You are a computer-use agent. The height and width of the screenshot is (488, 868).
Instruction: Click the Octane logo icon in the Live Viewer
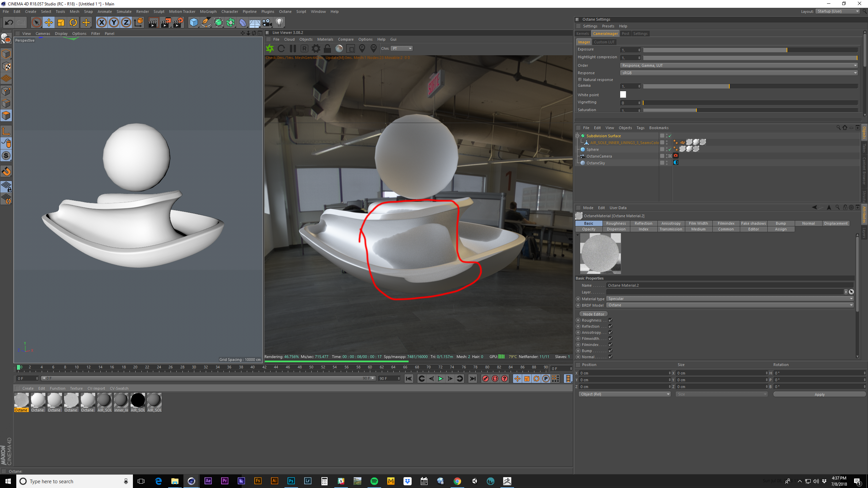coord(270,48)
